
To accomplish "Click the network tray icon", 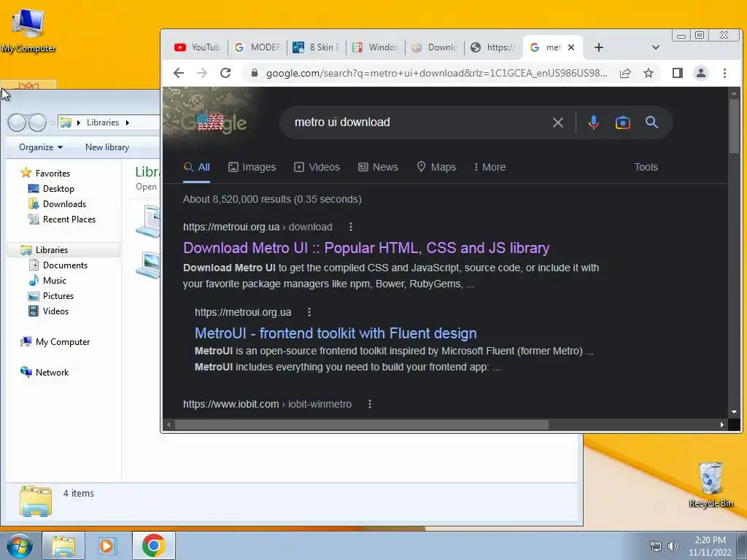I will 656,546.
